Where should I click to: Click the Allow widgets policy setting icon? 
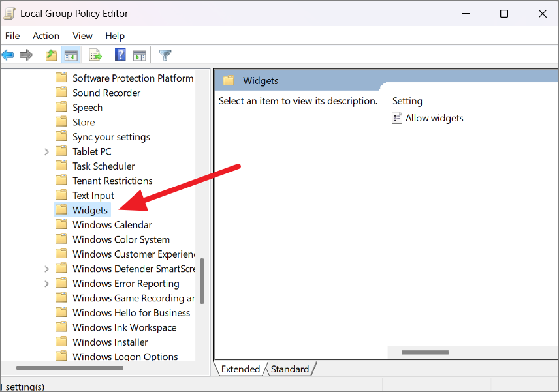pos(397,118)
